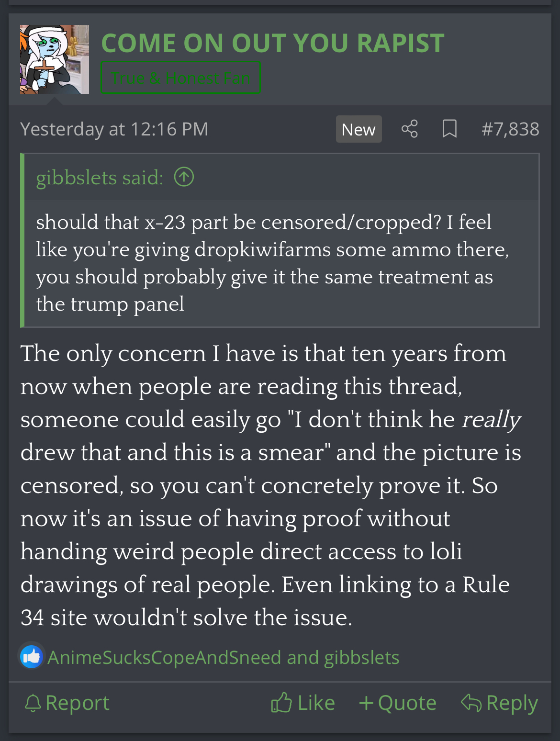
Task: Open the post timestamp Yesterday at 12:16 PM
Action: [x=114, y=129]
